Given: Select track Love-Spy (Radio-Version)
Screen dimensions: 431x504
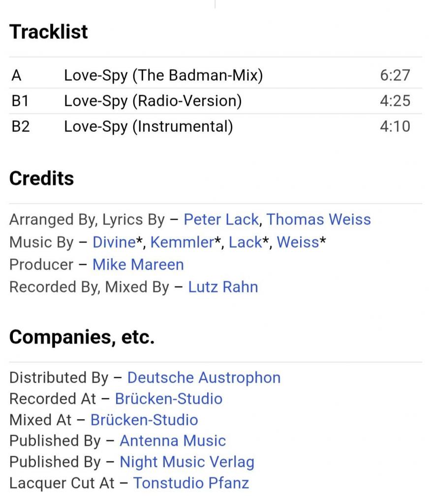Looking at the screenshot, I should point(153,101).
